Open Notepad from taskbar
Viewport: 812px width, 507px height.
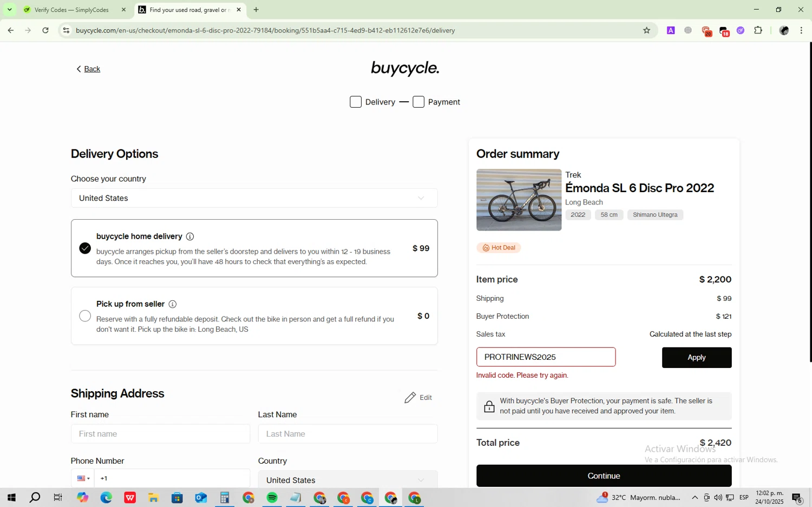tap(296, 498)
